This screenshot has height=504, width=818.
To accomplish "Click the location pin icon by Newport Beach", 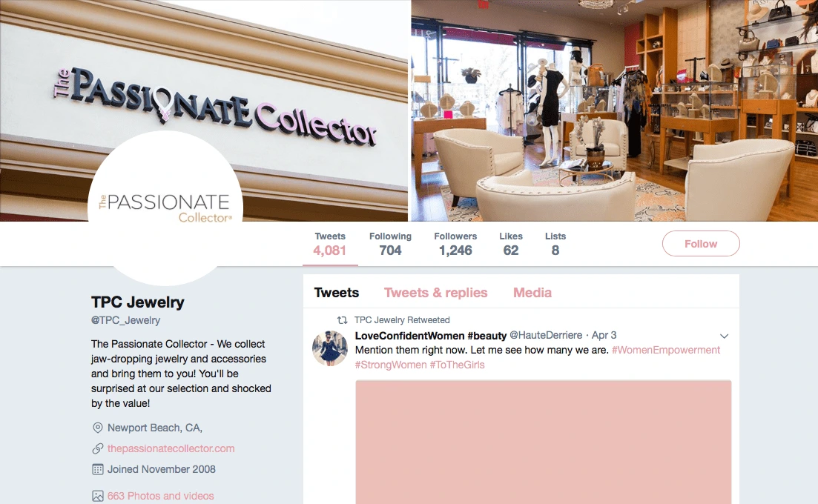I will [98, 428].
